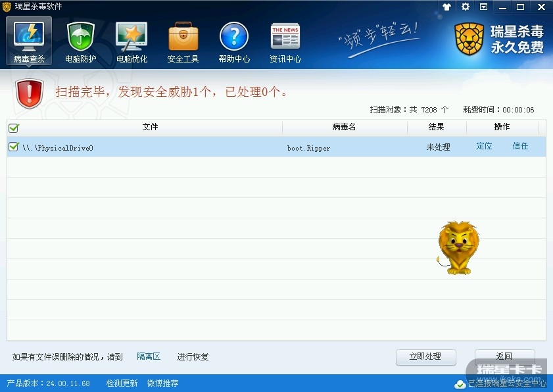The height and width of the screenshot is (392, 553).
Task: Click 检测更新 in the status bar
Action: [122, 383]
